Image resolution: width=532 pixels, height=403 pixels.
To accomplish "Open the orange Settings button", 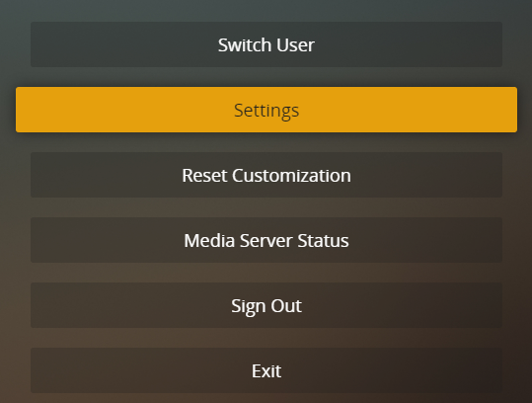I will pos(266,110).
